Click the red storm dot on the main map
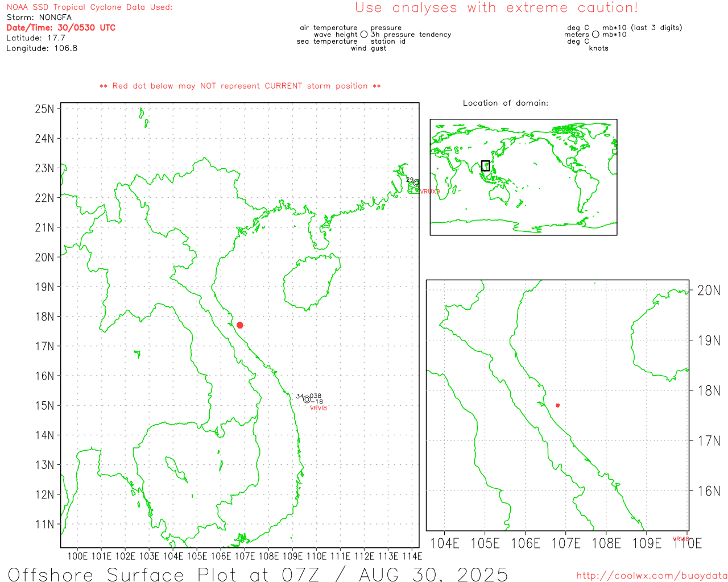 coord(240,325)
